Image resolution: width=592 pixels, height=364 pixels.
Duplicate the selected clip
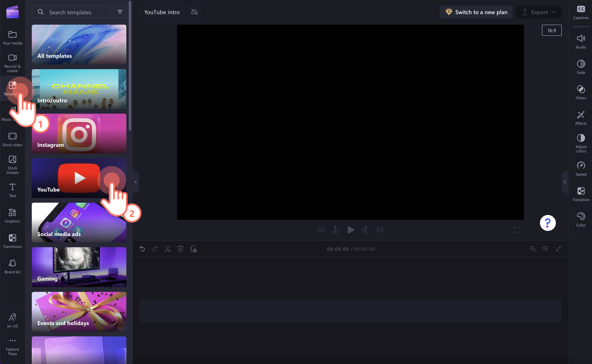pyautogui.click(x=193, y=249)
